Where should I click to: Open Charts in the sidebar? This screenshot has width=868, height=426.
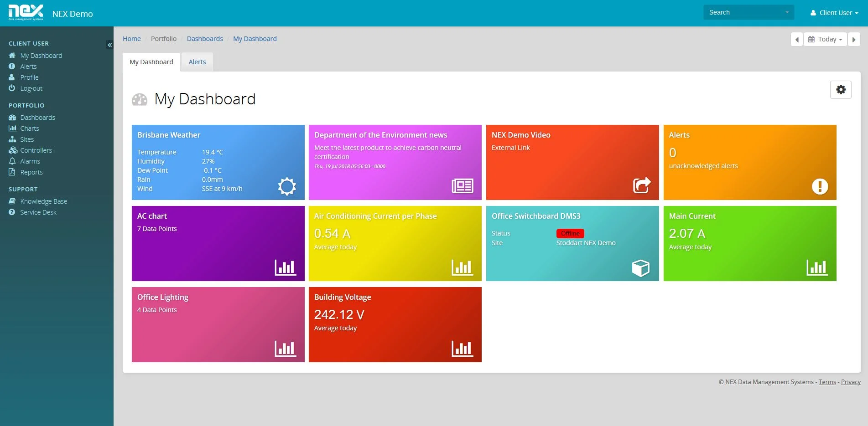30,128
